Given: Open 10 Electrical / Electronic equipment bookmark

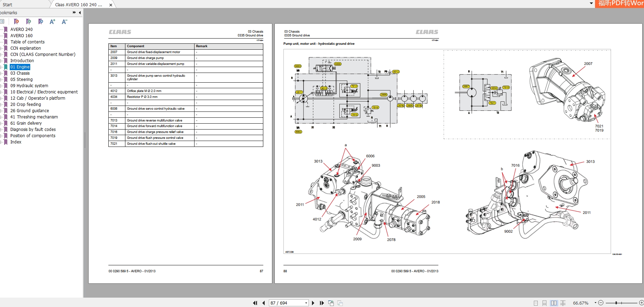Looking at the screenshot, I should pos(44,92).
